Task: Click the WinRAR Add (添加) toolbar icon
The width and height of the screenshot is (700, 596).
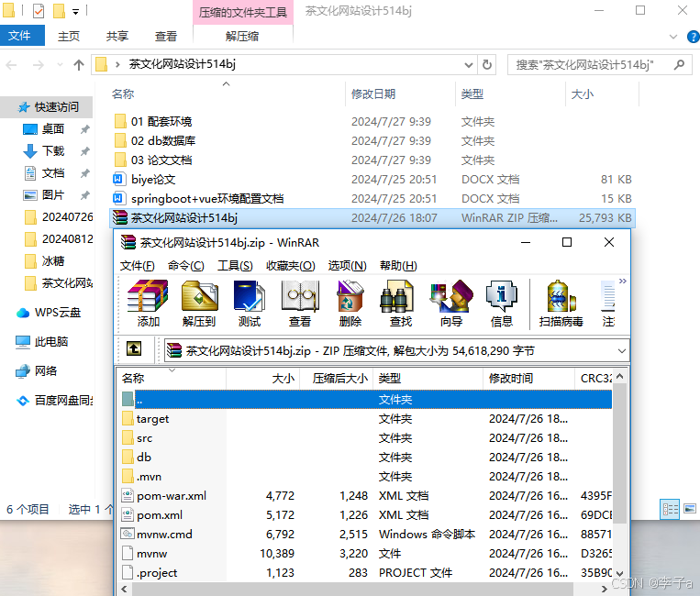Action: [148, 304]
